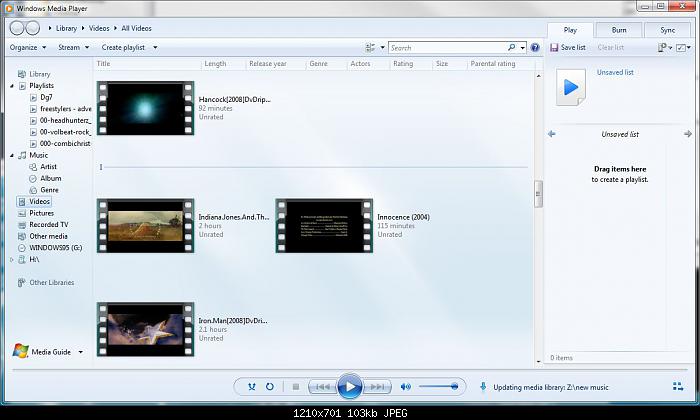Click the large Play button
This screenshot has height=420, width=700.
[x=350, y=387]
